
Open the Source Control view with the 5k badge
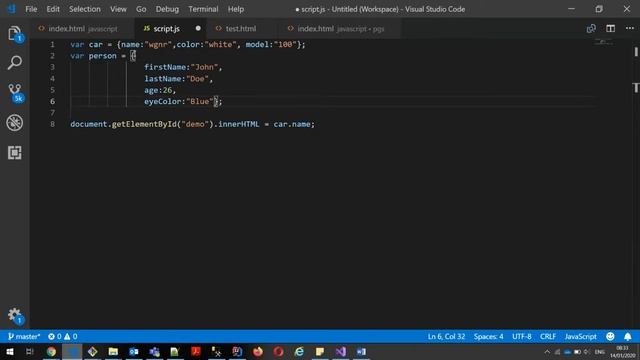tap(16, 93)
